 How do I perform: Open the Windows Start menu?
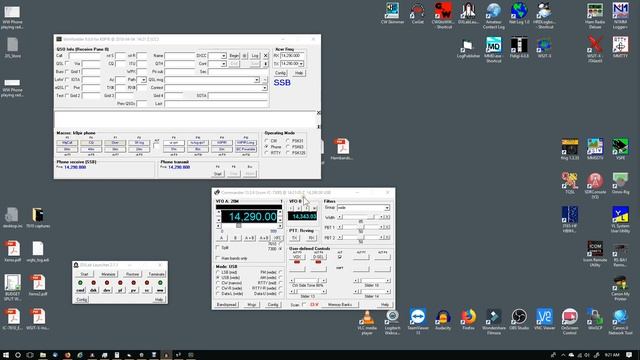tap(6, 355)
